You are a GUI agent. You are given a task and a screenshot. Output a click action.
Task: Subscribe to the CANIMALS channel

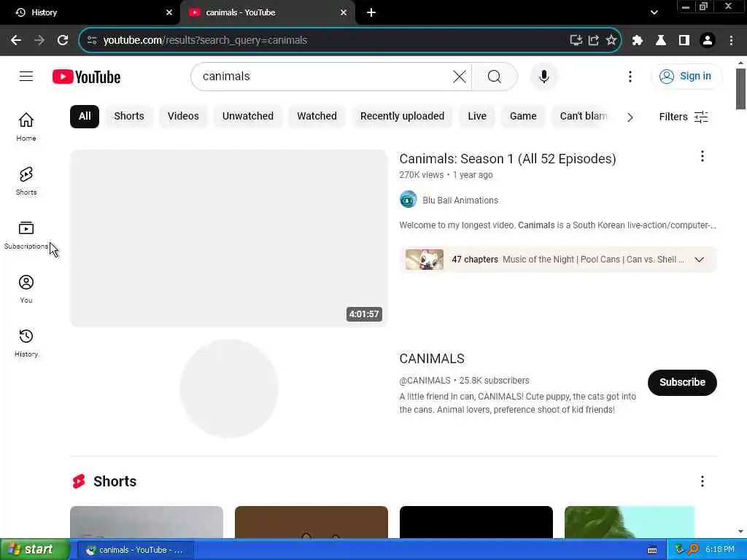[x=682, y=382]
